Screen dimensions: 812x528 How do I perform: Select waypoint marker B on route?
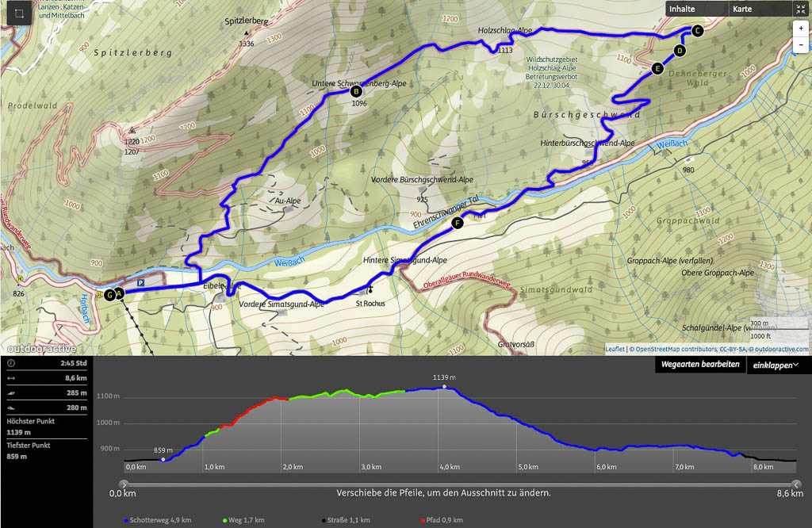[x=356, y=92]
